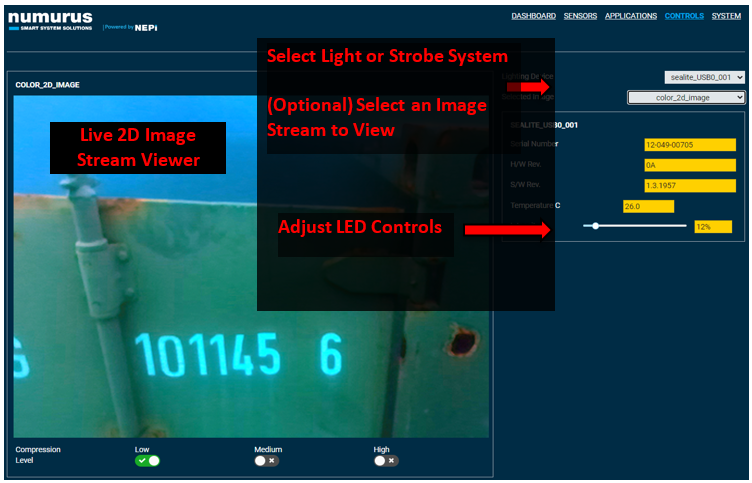Turn on the High compression toggle

click(386, 461)
